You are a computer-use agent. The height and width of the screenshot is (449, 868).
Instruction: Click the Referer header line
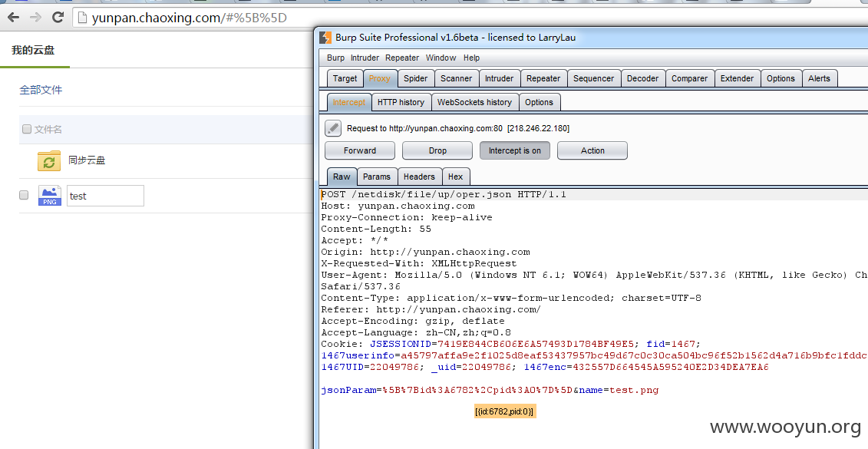(431, 309)
